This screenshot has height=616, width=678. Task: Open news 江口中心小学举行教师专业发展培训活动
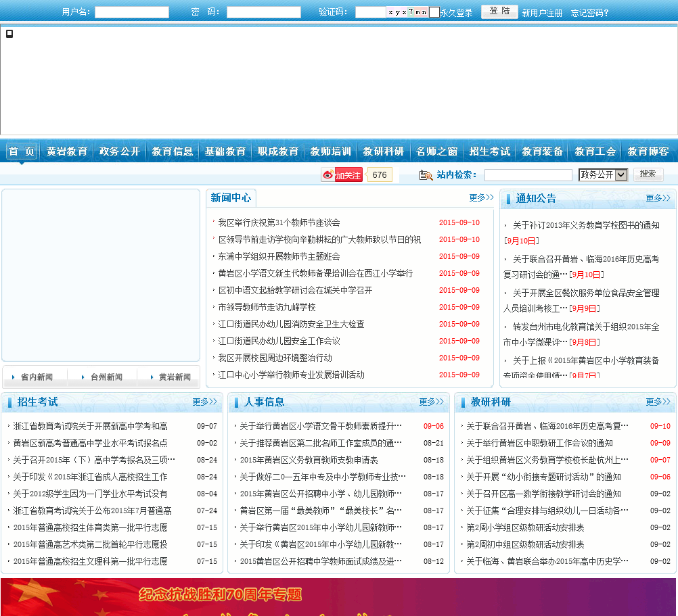tap(291, 375)
